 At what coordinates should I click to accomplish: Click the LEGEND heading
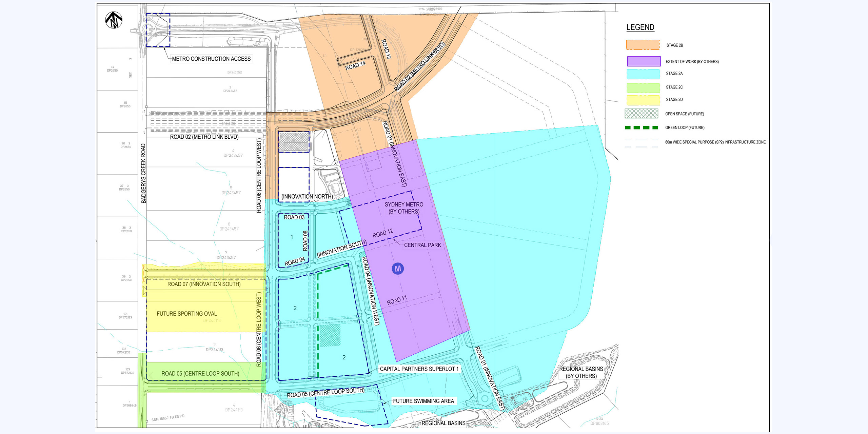click(x=640, y=27)
